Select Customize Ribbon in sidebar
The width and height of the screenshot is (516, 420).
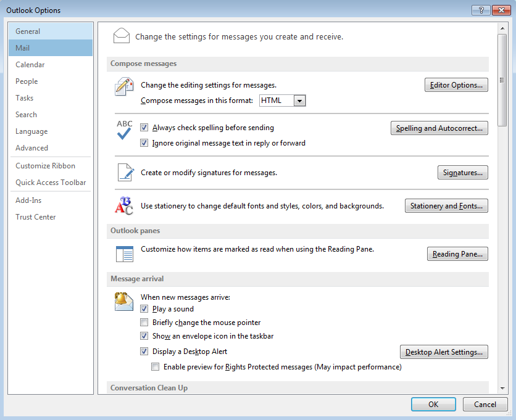(x=51, y=166)
